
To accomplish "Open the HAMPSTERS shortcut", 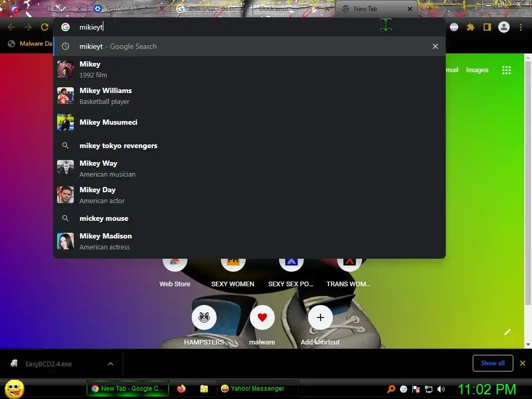I will 204,317.
